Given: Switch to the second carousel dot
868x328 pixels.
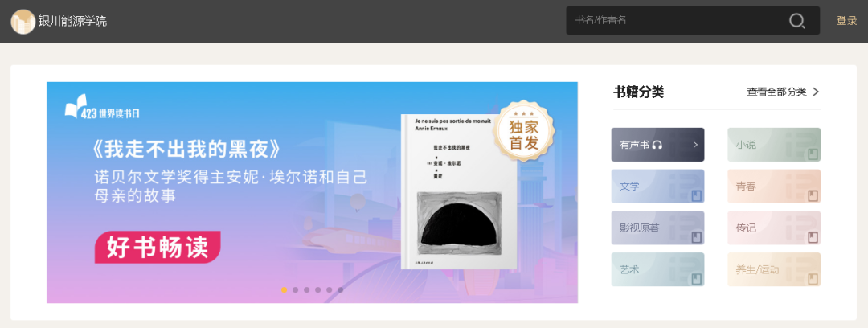Looking at the screenshot, I should coord(296,289).
